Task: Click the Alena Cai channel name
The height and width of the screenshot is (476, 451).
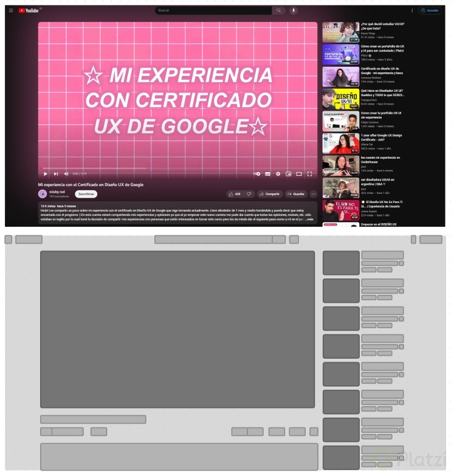Action: 367,145
